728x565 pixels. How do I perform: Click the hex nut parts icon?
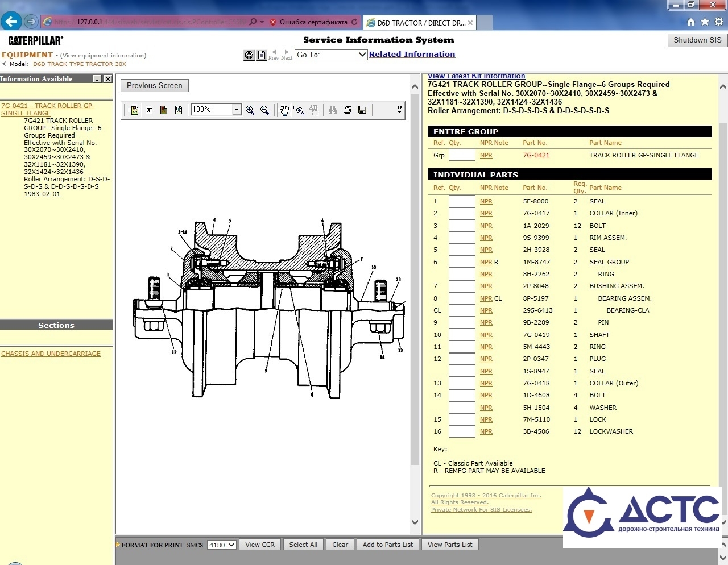[249, 55]
